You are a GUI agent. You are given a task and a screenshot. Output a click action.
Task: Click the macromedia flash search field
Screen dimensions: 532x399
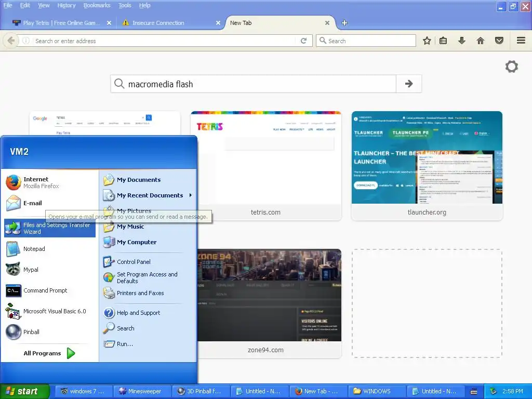tap(253, 84)
